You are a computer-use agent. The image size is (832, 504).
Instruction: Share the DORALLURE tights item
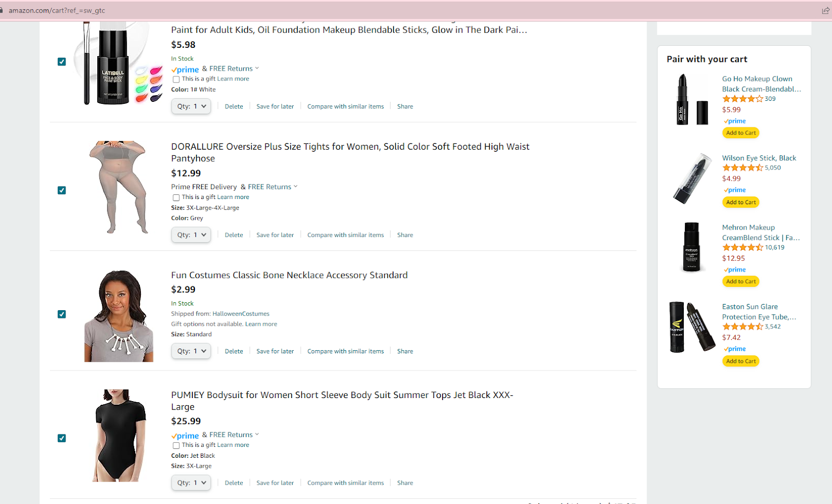coord(405,235)
